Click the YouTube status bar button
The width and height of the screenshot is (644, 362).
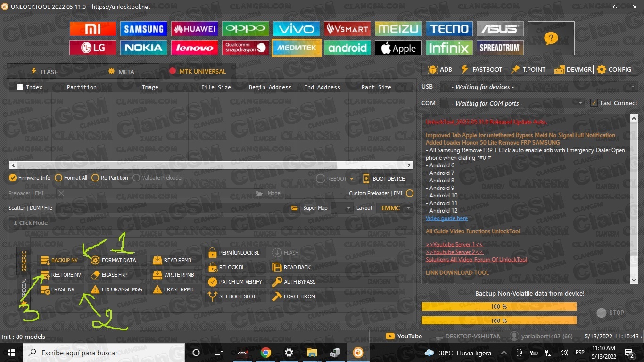(x=404, y=336)
